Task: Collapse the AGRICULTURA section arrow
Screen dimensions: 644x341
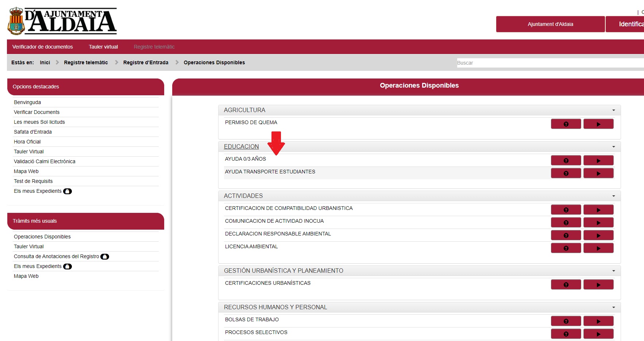Action: [613, 110]
